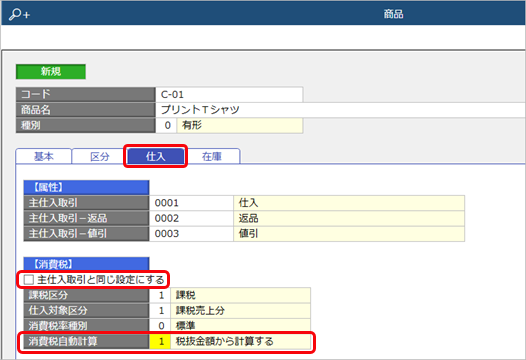This screenshot has height=360, width=526.
Task: Click the 消費税率種別 row label
Action: coord(86,325)
